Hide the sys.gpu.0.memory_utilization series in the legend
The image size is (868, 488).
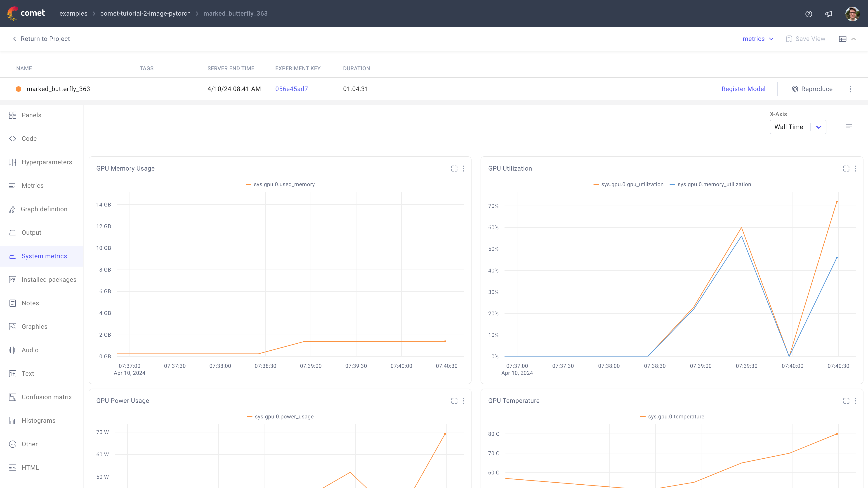point(714,184)
